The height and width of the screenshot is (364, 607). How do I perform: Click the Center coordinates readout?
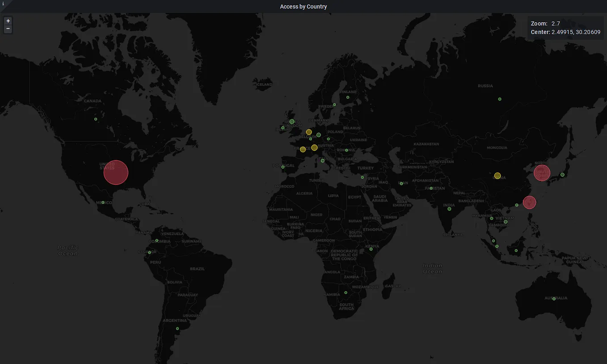(565, 32)
